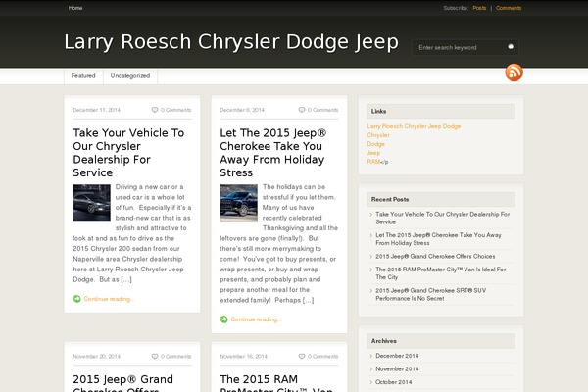588x392 pixels.
Task: Click comment bubble icon on December 11 post
Action: pyautogui.click(x=155, y=110)
